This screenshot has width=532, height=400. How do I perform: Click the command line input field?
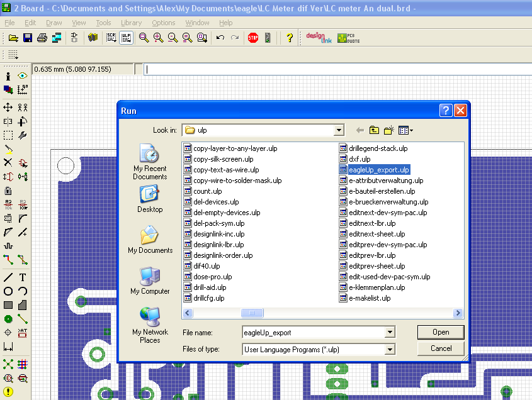click(x=338, y=69)
